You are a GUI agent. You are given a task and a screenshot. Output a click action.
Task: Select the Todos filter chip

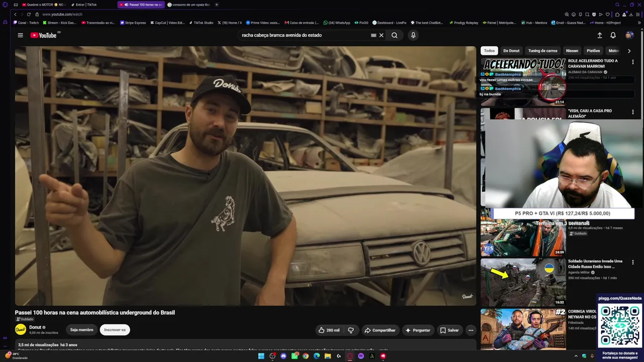pyautogui.click(x=489, y=51)
